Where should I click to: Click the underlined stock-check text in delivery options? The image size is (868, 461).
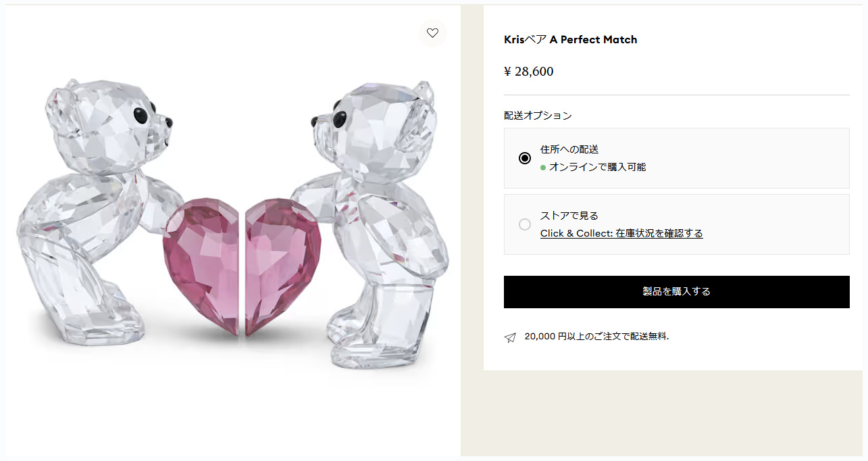[x=621, y=233]
